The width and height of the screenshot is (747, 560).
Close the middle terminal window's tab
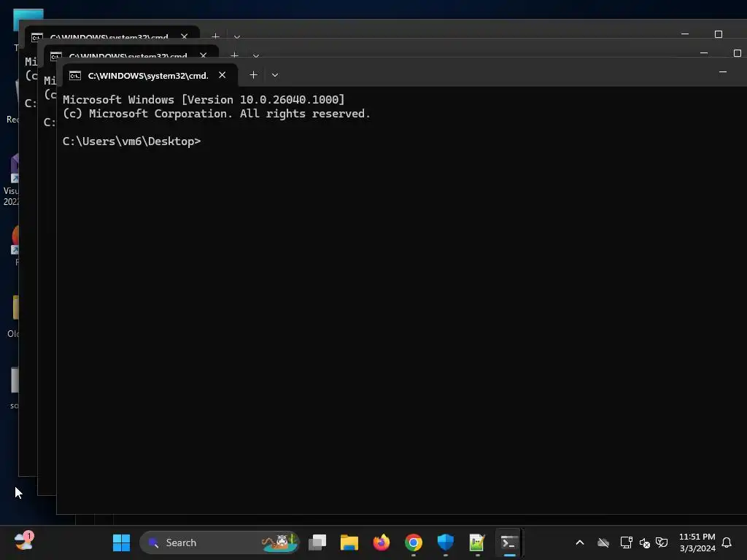(204, 55)
